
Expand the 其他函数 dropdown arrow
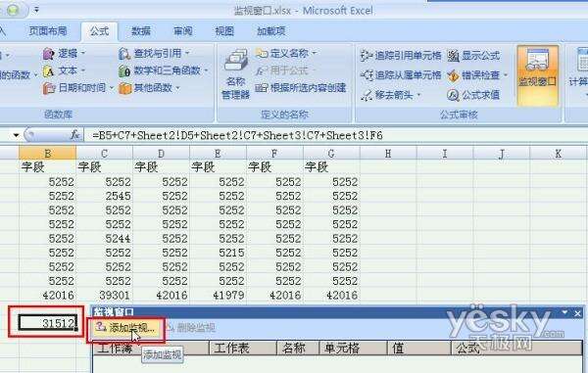click(x=177, y=88)
